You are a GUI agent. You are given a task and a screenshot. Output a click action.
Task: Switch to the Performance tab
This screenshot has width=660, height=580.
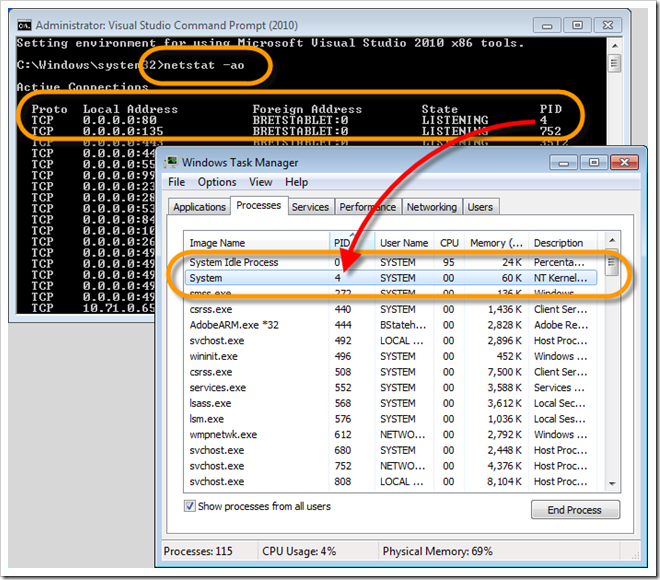[367, 207]
